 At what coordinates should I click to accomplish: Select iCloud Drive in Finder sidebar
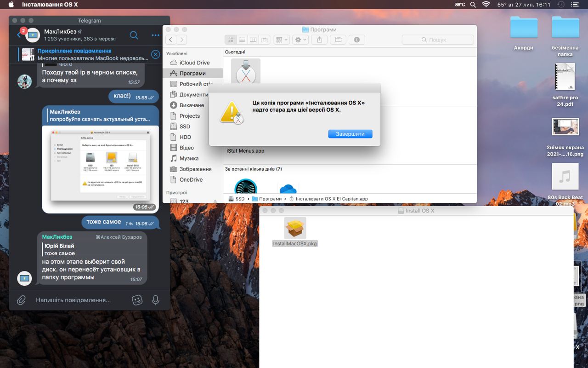pos(192,63)
